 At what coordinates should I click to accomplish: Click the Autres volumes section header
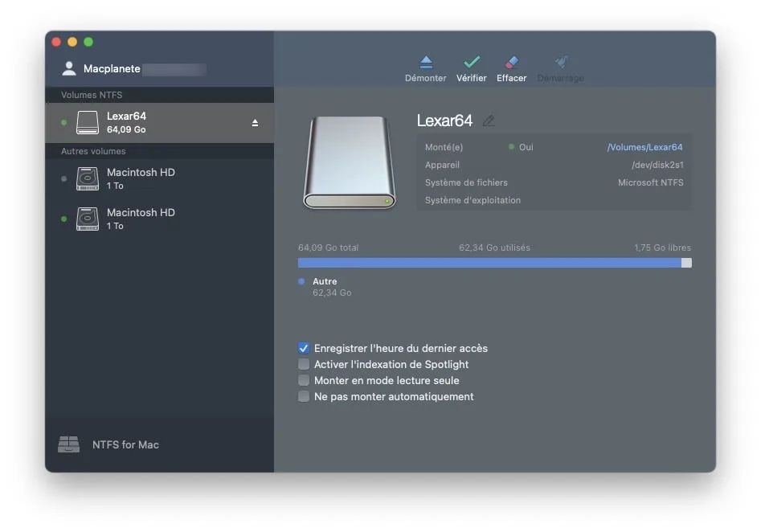pyautogui.click(x=92, y=151)
